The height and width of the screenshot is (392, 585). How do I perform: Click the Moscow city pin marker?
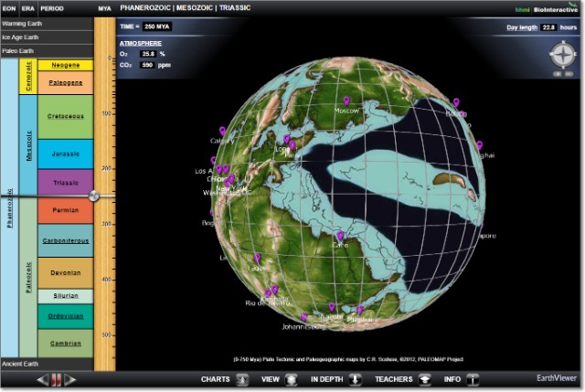[x=346, y=102]
